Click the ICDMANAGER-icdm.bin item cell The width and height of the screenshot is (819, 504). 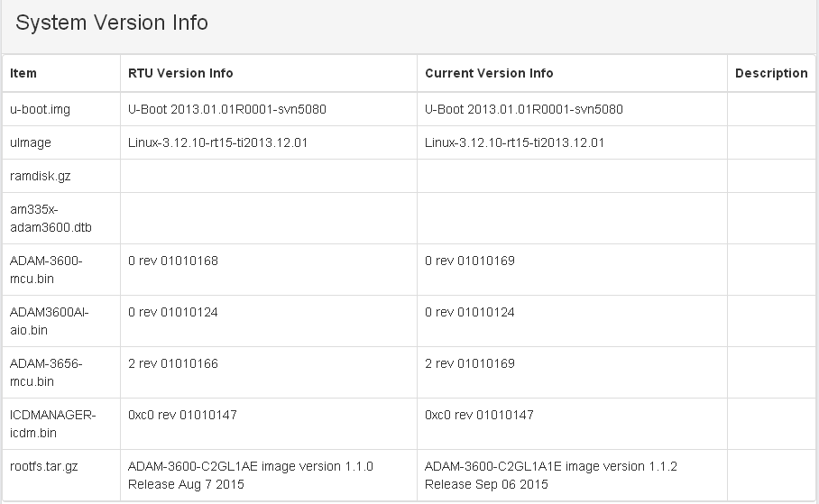pyautogui.click(x=52, y=423)
